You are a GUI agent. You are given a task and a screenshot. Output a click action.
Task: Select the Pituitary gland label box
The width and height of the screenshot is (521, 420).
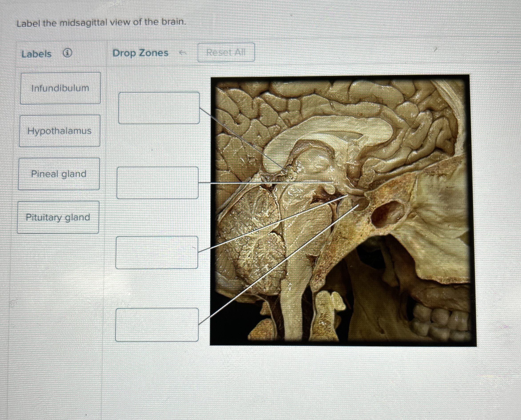[58, 217]
